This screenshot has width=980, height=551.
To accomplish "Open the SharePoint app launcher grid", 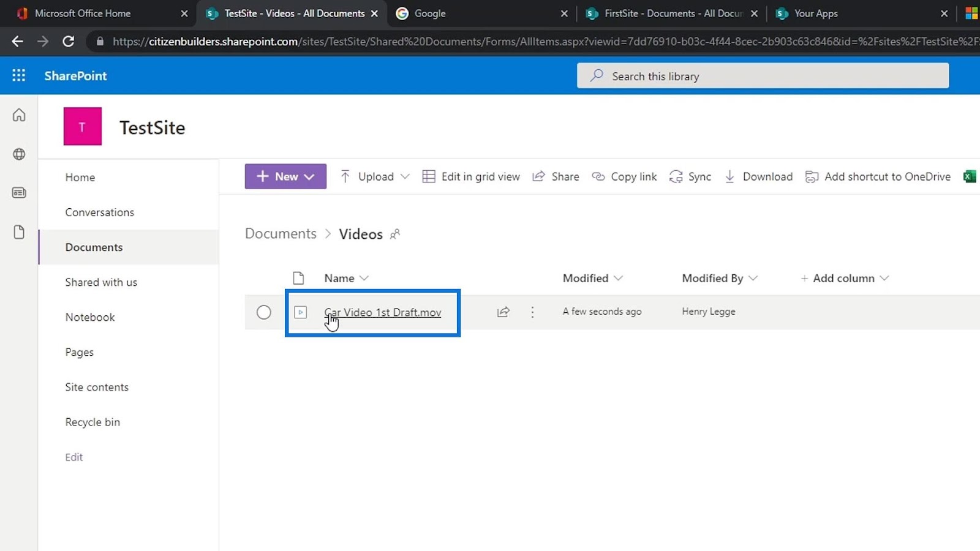I will [x=19, y=75].
